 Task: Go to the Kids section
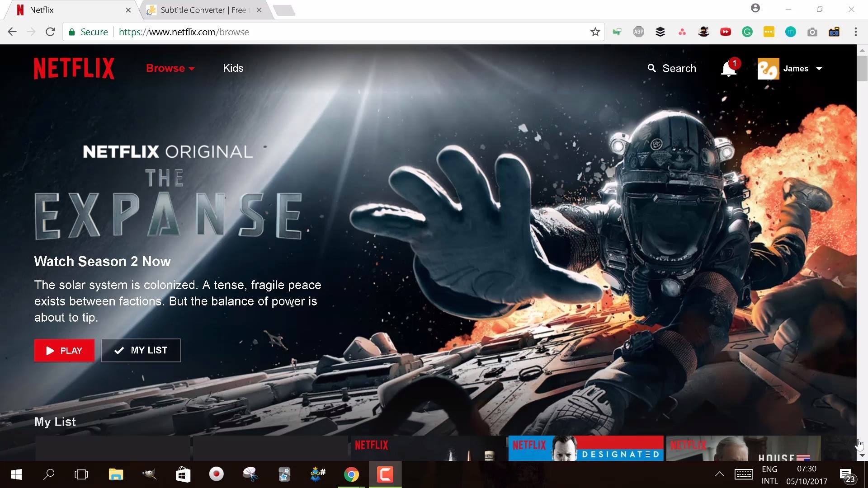(x=233, y=68)
